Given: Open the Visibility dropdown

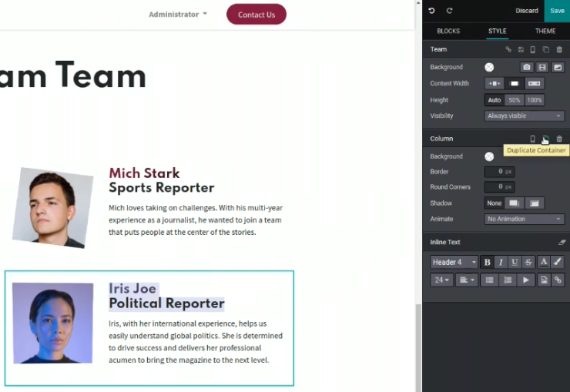Looking at the screenshot, I should [x=525, y=116].
